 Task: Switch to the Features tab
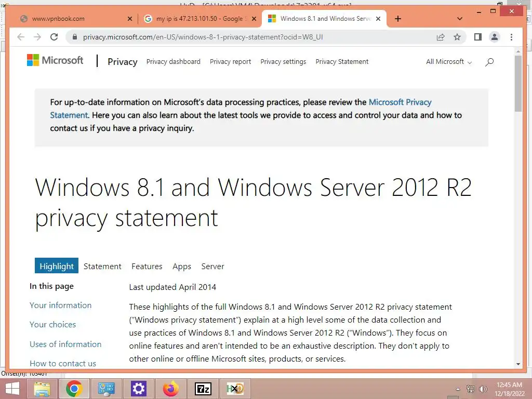(147, 267)
